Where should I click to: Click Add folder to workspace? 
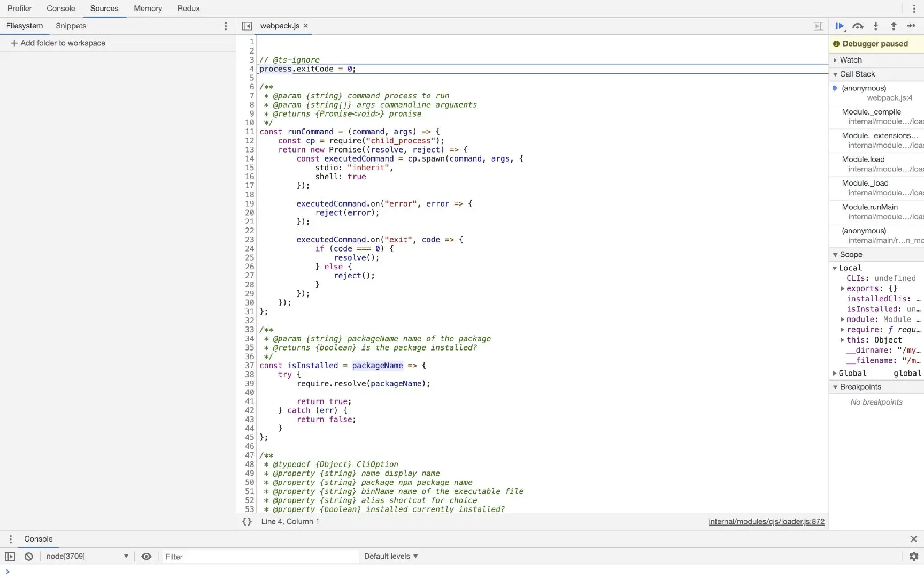coord(58,43)
